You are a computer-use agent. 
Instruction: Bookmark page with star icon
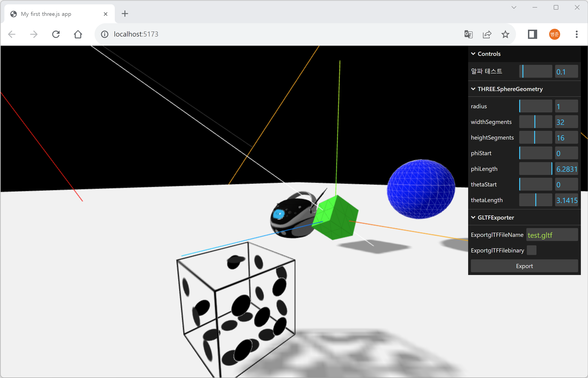click(505, 34)
